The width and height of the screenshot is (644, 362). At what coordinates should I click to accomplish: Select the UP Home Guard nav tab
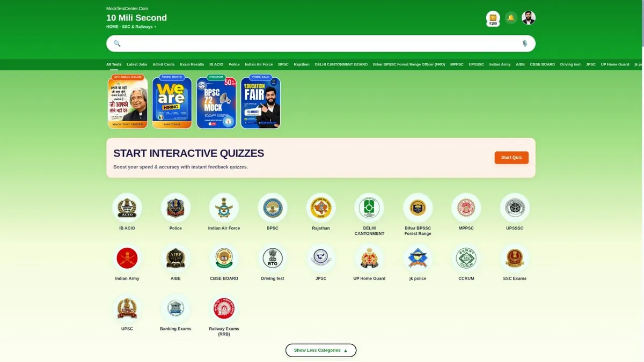[615, 64]
